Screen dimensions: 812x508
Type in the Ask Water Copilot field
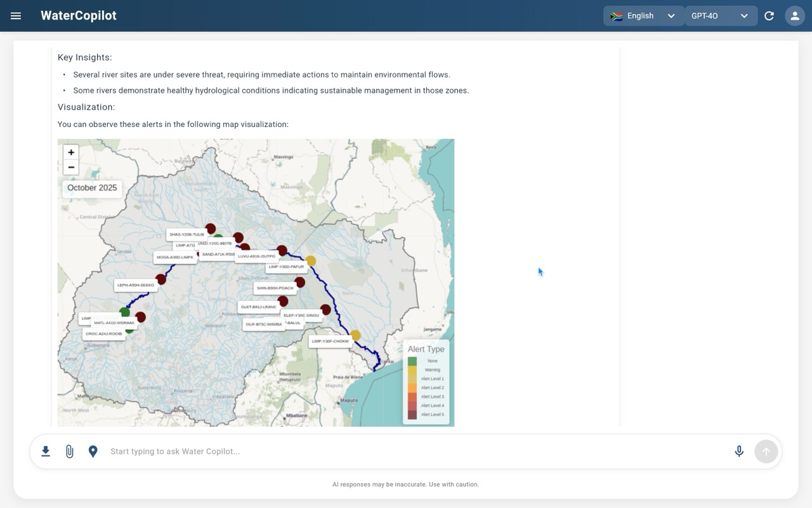412,451
